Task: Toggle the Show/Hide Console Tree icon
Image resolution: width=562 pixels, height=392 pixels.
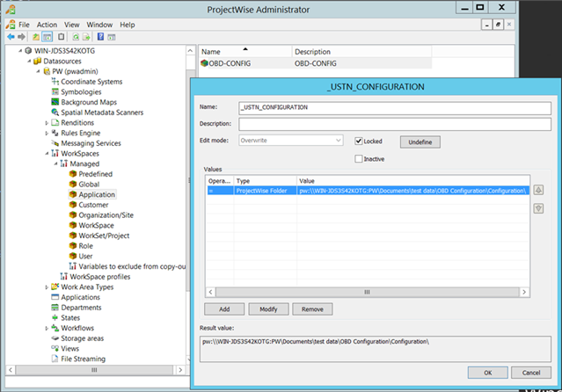Action: [47, 37]
